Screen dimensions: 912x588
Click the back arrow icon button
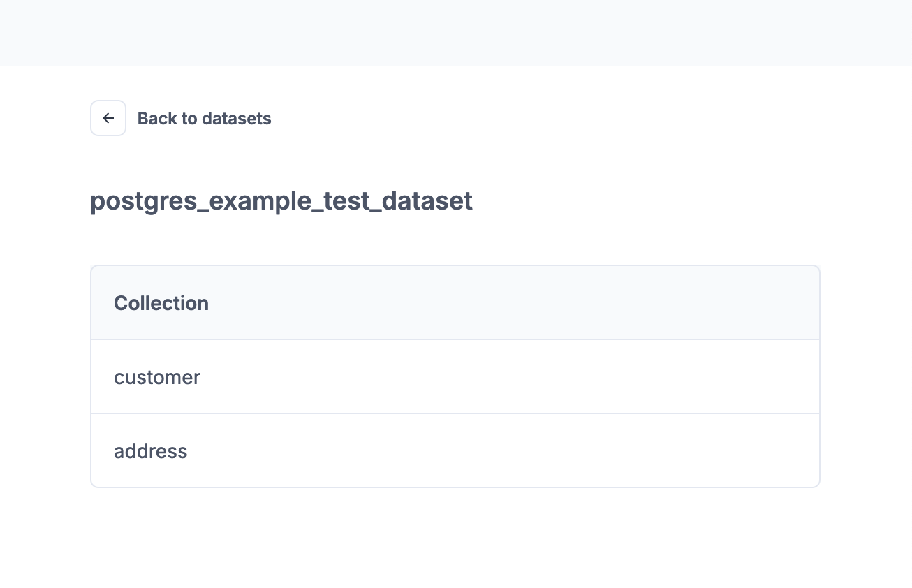coord(108,118)
